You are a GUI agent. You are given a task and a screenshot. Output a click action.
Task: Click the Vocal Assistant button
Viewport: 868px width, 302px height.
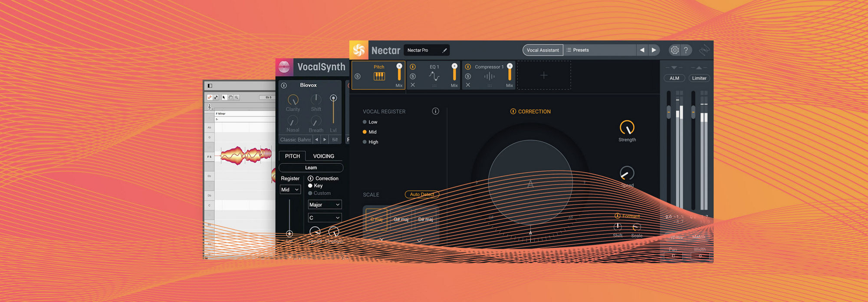tap(542, 50)
